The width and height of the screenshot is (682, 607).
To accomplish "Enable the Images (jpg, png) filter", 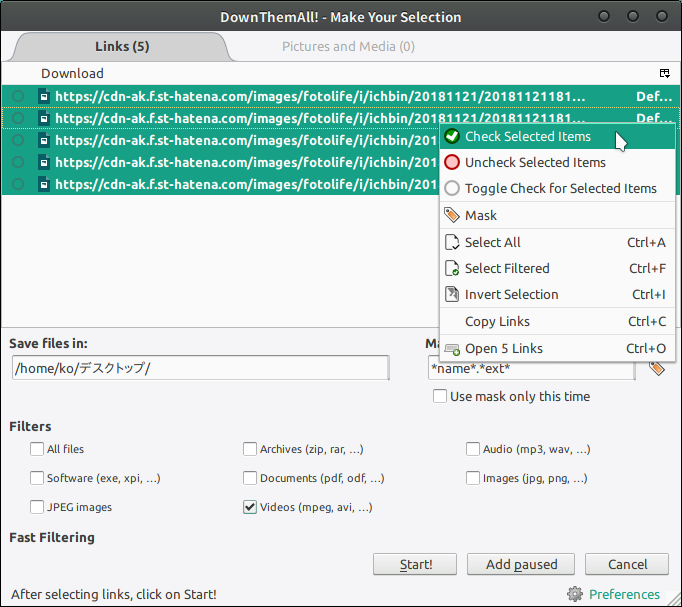I will pos(473,478).
